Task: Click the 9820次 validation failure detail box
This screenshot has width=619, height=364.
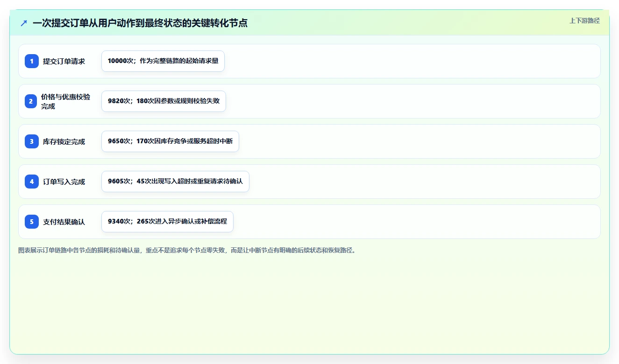Action: tap(164, 101)
